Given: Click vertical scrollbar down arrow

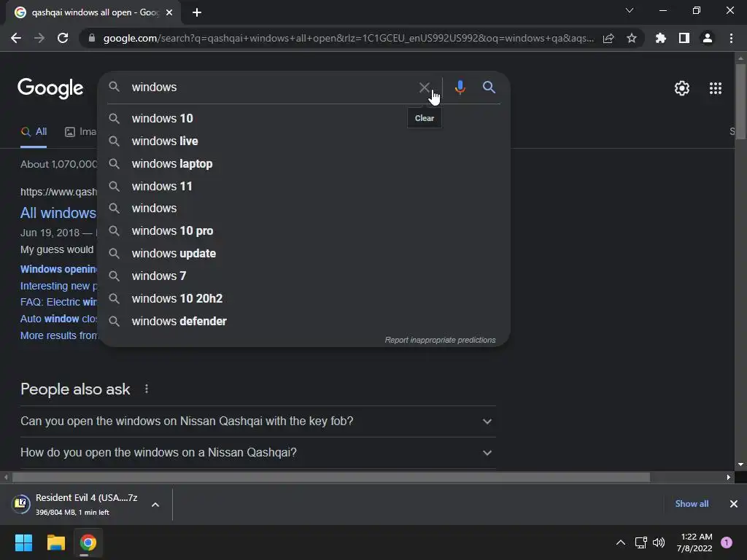Looking at the screenshot, I should coord(740,464).
